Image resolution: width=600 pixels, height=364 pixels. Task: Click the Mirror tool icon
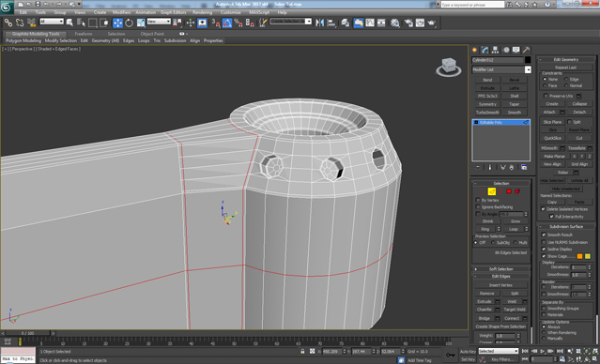coord(320,23)
